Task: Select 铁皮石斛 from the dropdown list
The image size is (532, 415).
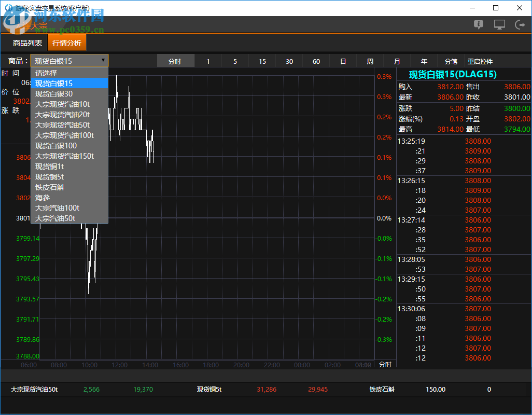Action: coord(69,187)
